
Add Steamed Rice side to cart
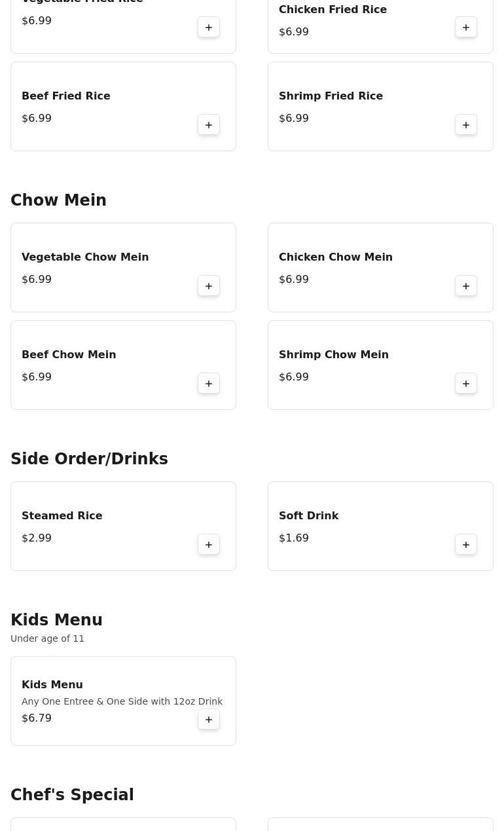click(209, 545)
